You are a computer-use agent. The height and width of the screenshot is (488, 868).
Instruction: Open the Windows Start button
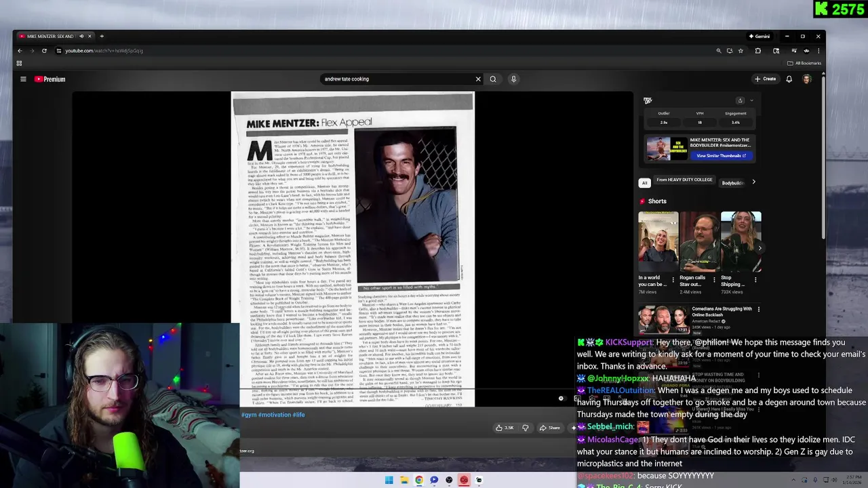coord(389,480)
